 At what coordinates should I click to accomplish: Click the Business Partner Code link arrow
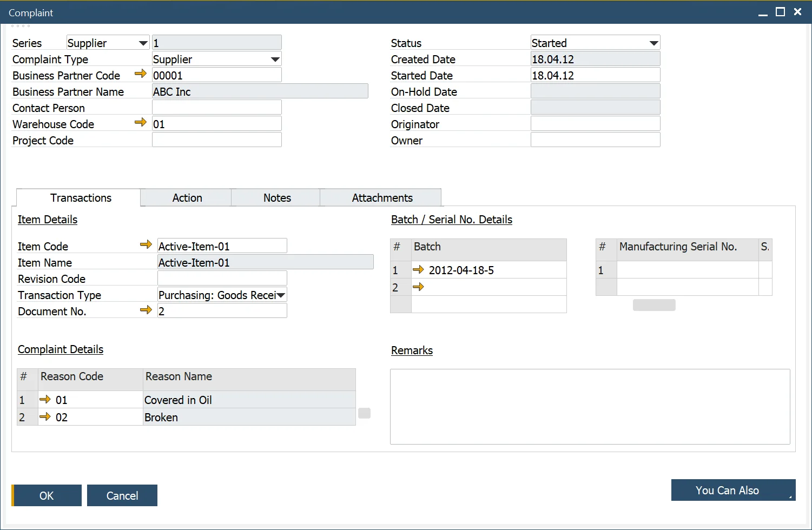coord(141,74)
